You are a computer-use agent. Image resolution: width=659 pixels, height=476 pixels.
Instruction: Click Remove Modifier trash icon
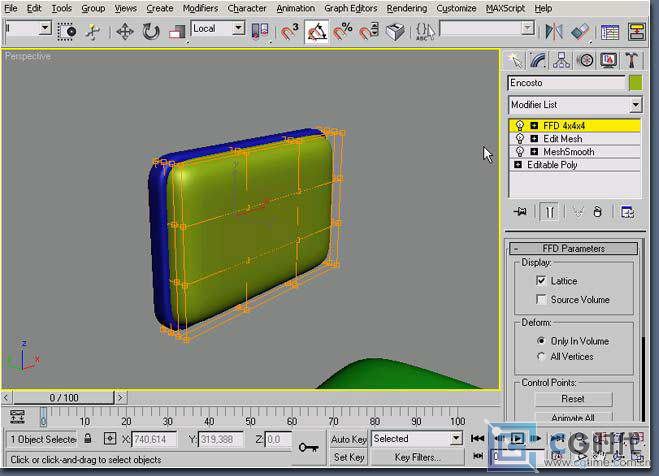pyautogui.click(x=597, y=212)
